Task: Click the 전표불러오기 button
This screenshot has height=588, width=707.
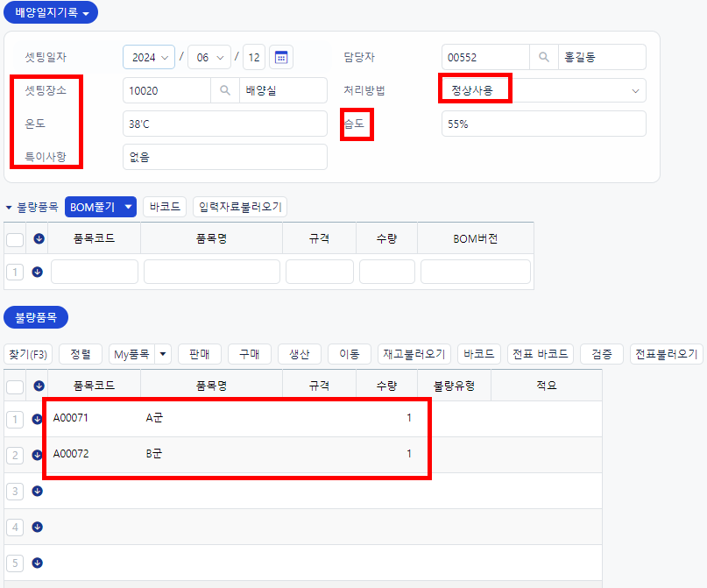Action: click(x=667, y=354)
